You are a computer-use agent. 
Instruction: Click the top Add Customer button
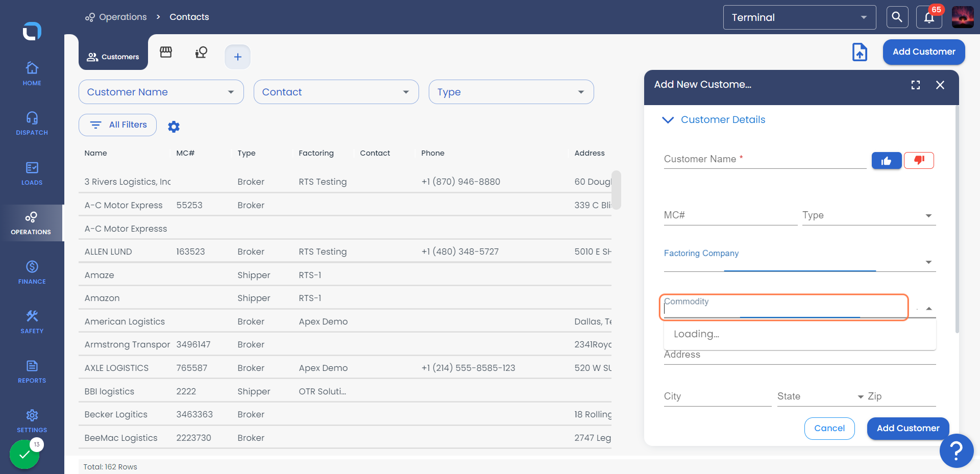pyautogui.click(x=924, y=52)
